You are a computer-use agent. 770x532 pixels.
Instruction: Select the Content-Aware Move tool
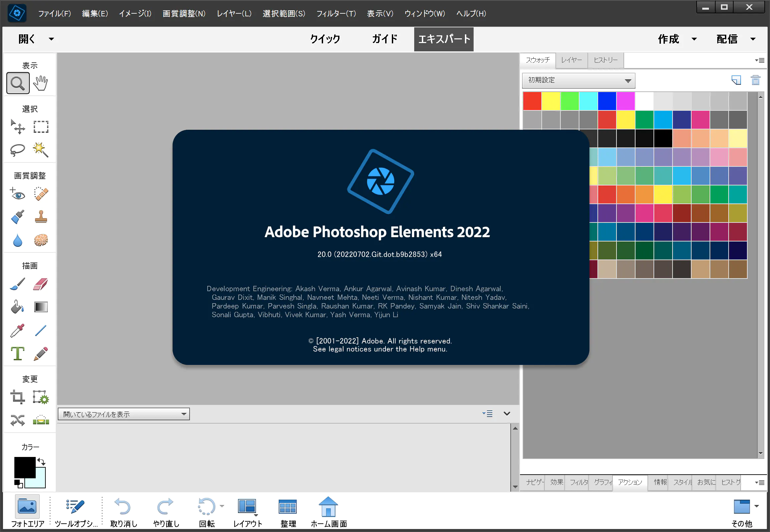pos(18,420)
